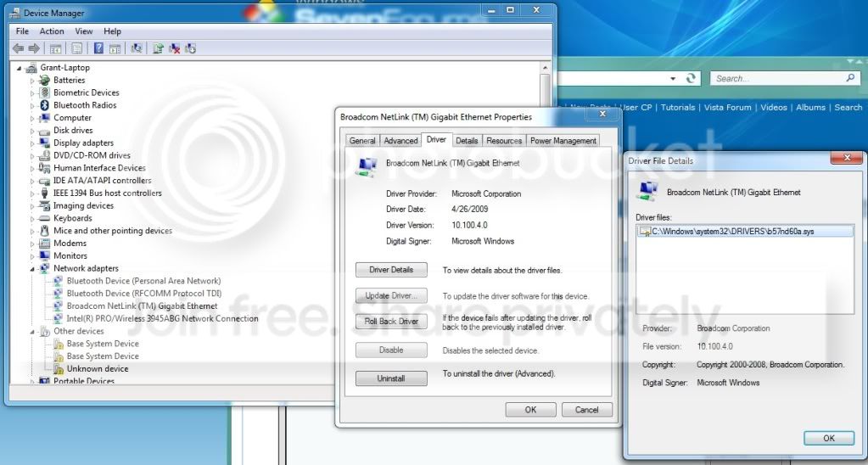
Task: Switch to the General tab
Action: click(362, 141)
